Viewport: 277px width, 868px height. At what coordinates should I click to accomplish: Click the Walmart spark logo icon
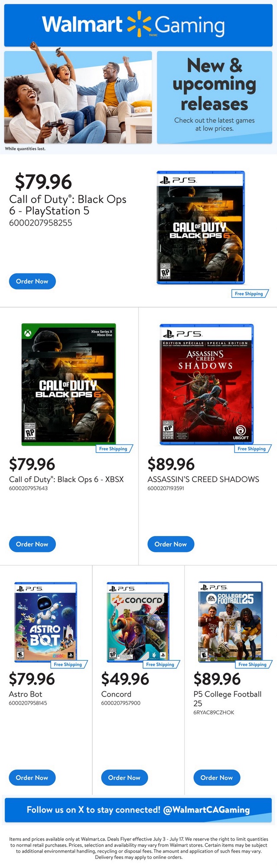(x=139, y=24)
